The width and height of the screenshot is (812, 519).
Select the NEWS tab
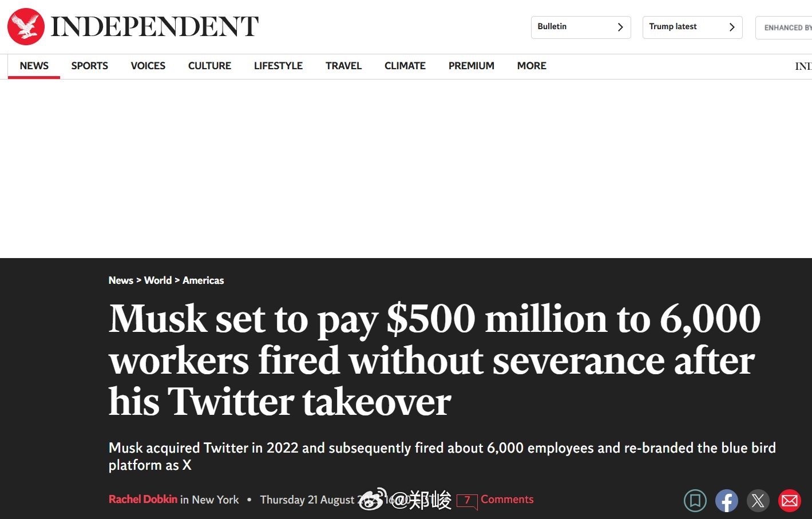pyautogui.click(x=34, y=66)
